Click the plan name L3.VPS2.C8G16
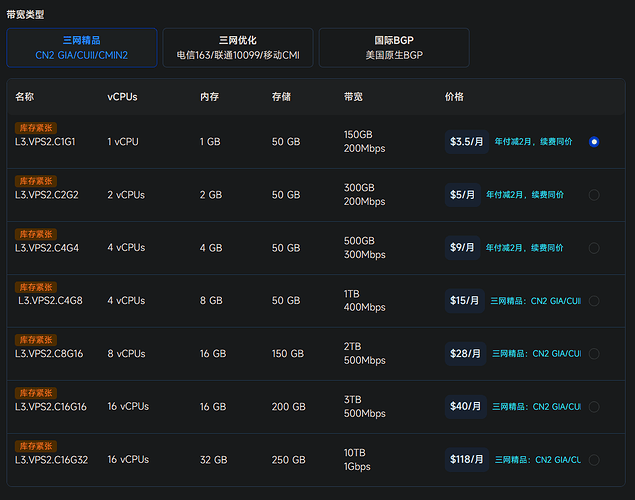Screen dimensions: 635x500 tap(49, 353)
